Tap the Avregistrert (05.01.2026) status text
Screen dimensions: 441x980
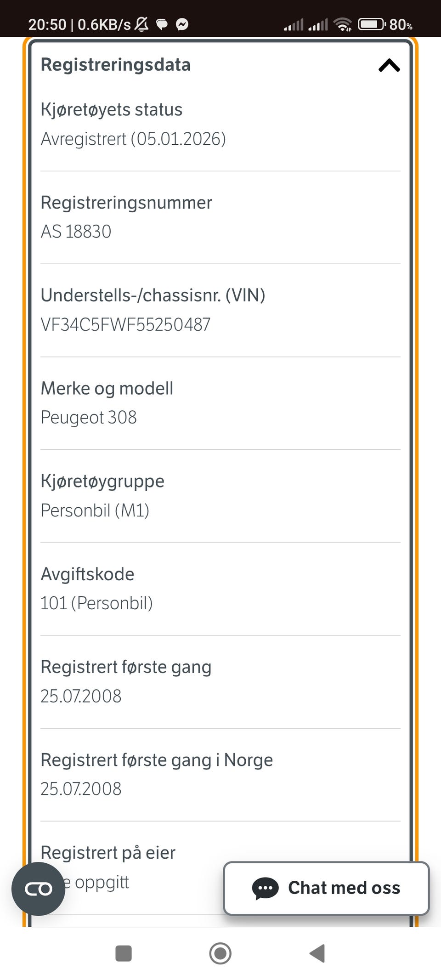pyautogui.click(x=133, y=139)
